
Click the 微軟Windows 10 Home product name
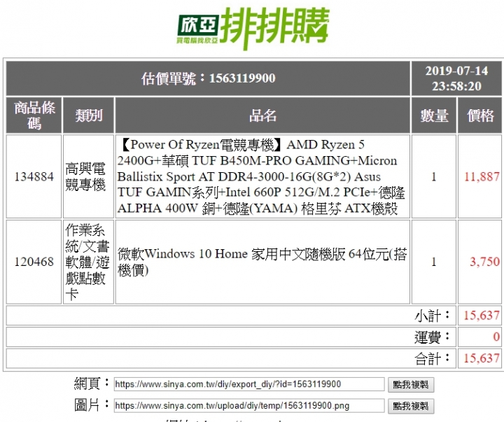[x=262, y=262]
